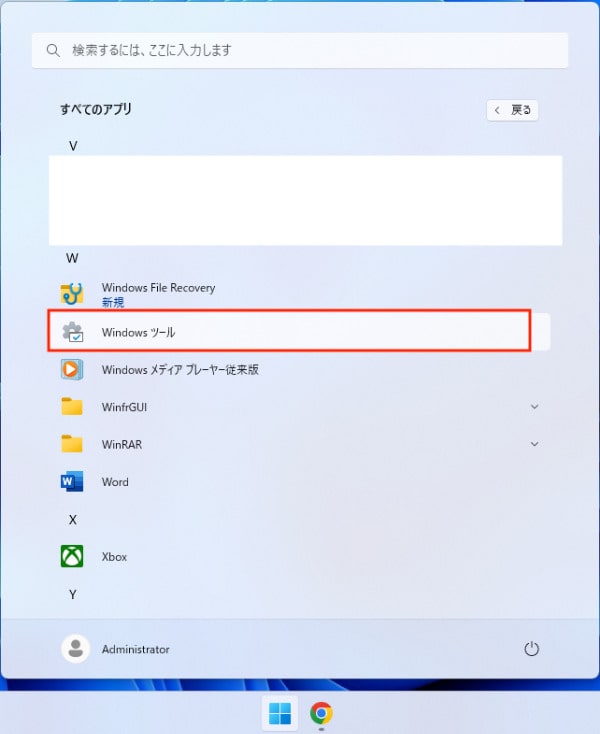Open the Xbox app icon
The width and height of the screenshot is (600, 734).
[x=72, y=556]
